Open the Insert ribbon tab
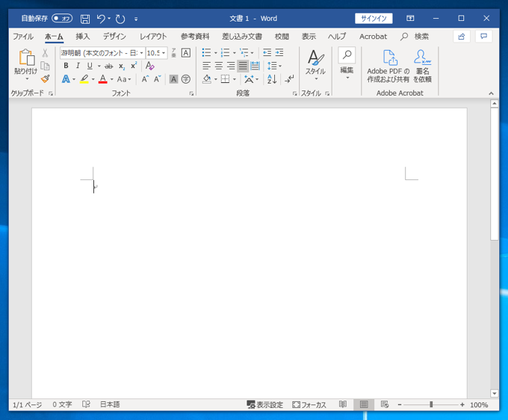Screen dimensions: 508x420 tap(83, 37)
